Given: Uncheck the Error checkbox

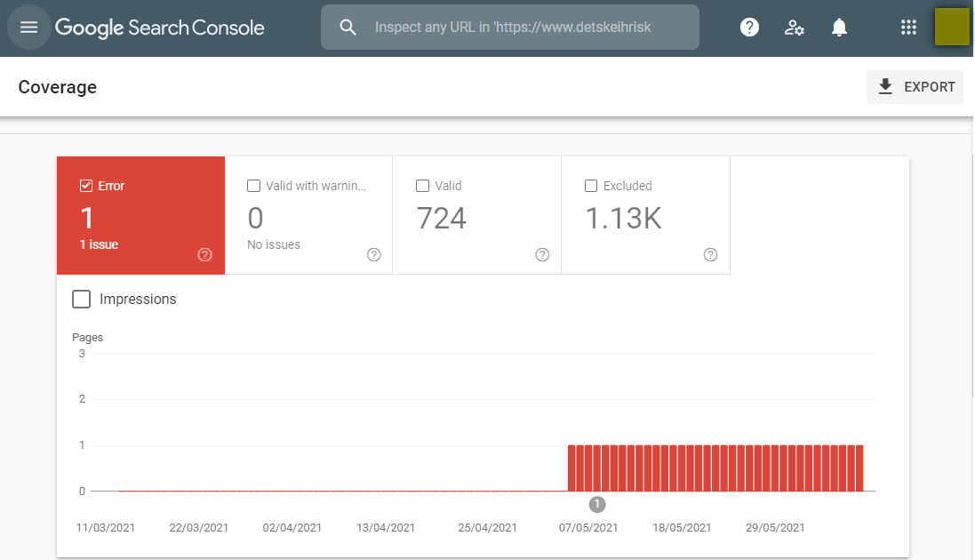Looking at the screenshot, I should pos(86,186).
